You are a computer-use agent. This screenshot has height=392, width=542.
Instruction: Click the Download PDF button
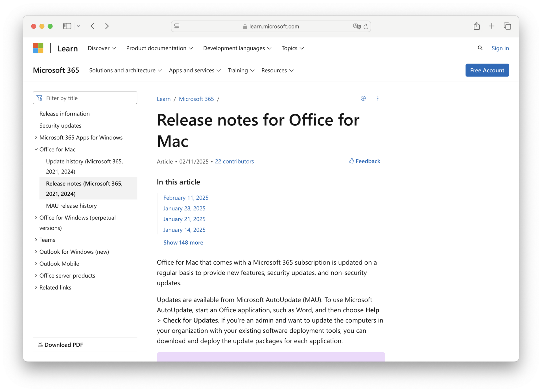[x=60, y=345]
